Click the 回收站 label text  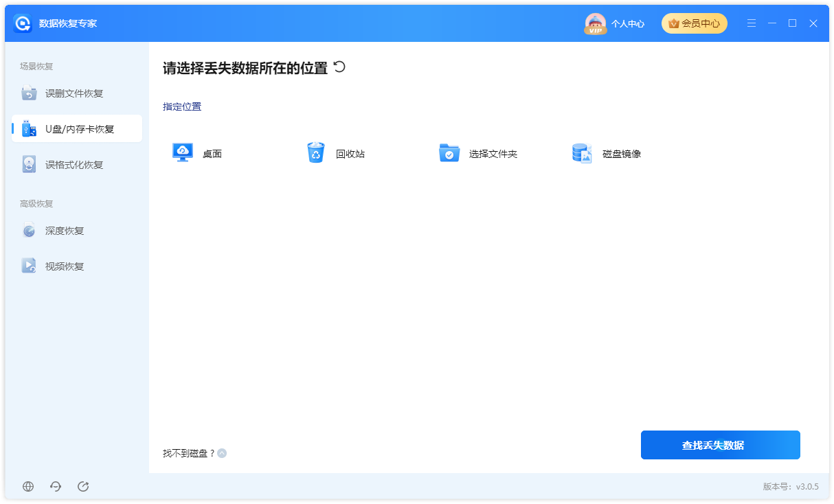[x=350, y=154]
